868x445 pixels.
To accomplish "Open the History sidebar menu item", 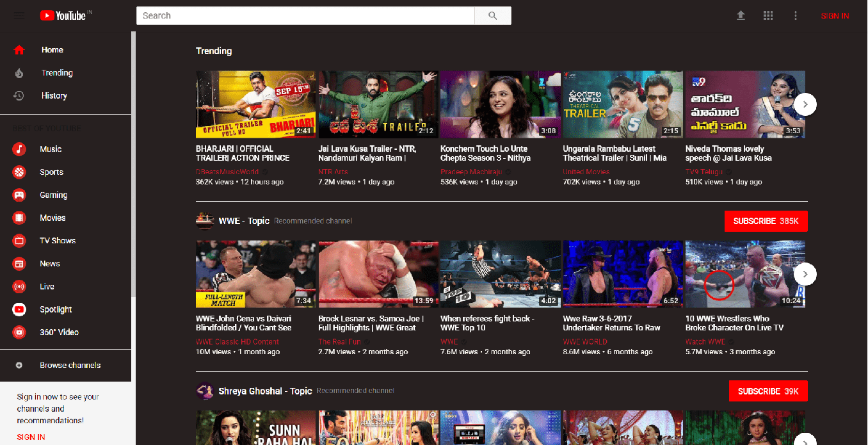I will tap(65, 95).
